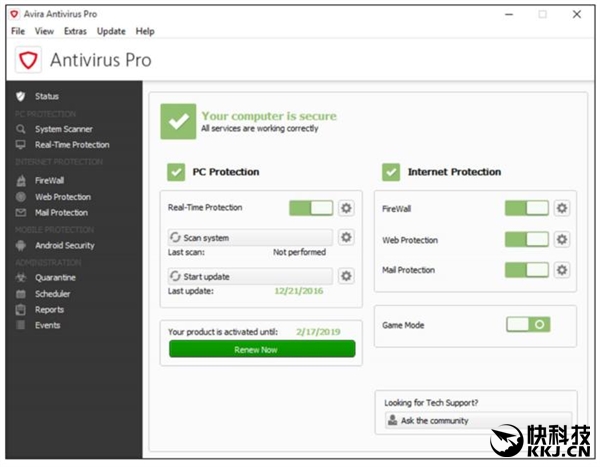Select Reports in the sidebar

[49, 309]
